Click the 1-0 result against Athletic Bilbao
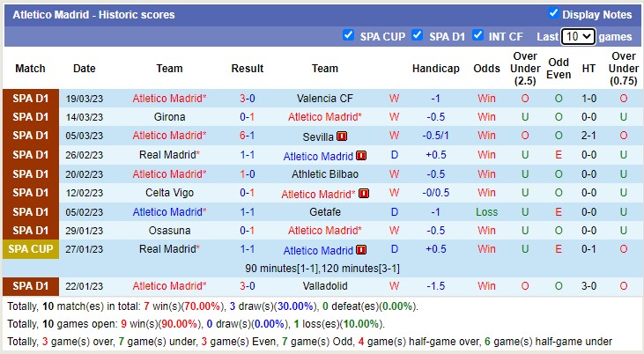 (x=248, y=174)
